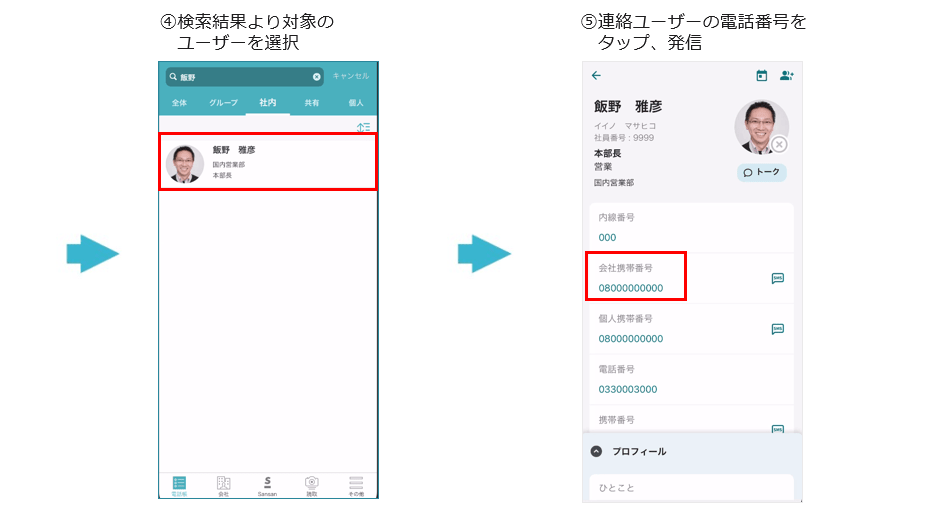Open トーク chat button
Viewport: 942px width, 524px height.
pyautogui.click(x=762, y=172)
